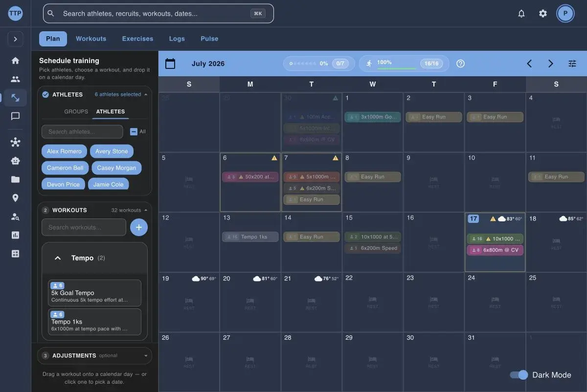Open the help question mark icon

(x=460, y=64)
